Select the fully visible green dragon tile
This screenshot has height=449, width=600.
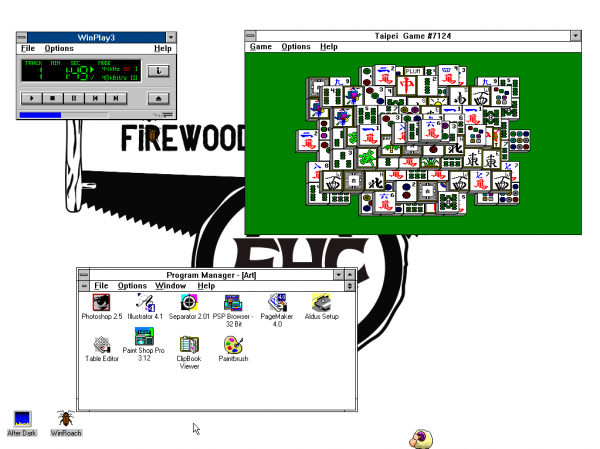tap(367, 158)
